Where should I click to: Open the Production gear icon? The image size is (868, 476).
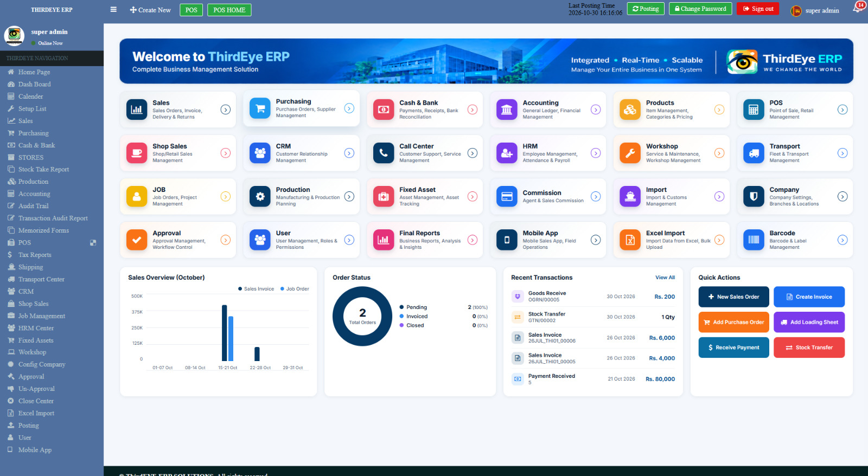(260, 196)
